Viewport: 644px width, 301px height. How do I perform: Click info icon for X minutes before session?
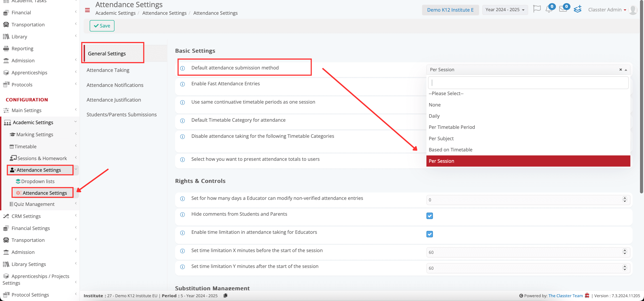(x=182, y=251)
